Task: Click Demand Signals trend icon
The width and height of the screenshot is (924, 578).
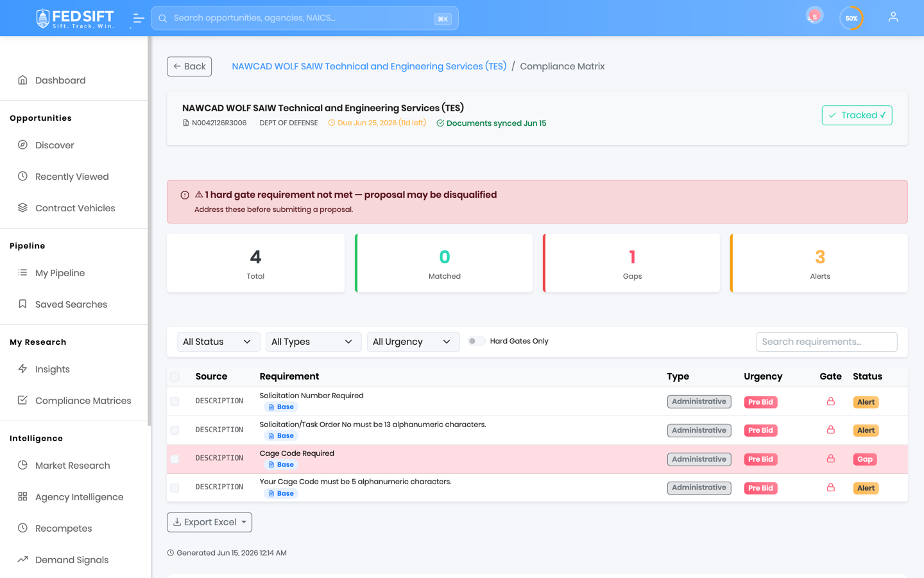Action: pos(22,559)
